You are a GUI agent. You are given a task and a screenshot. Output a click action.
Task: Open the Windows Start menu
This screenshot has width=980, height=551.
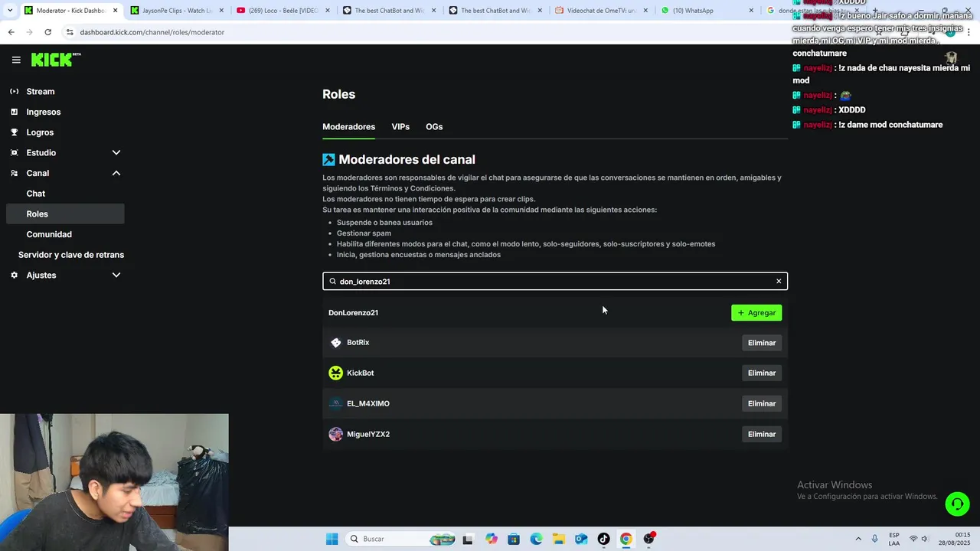[x=332, y=539]
